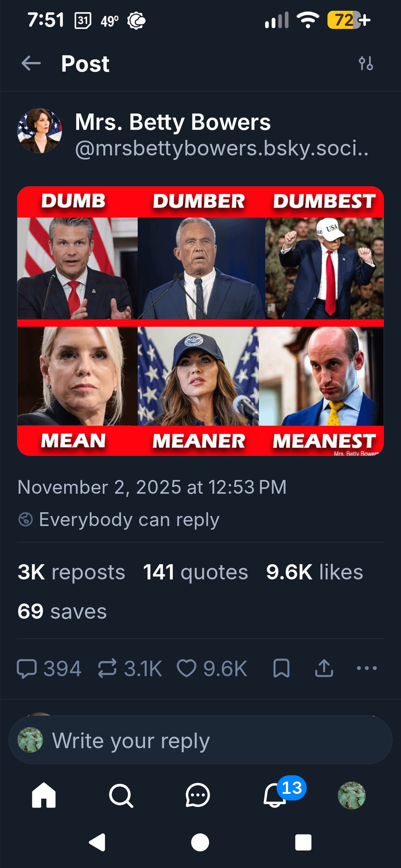Image resolution: width=401 pixels, height=868 pixels.
Task: View the 9.6K likes list
Action: click(314, 572)
